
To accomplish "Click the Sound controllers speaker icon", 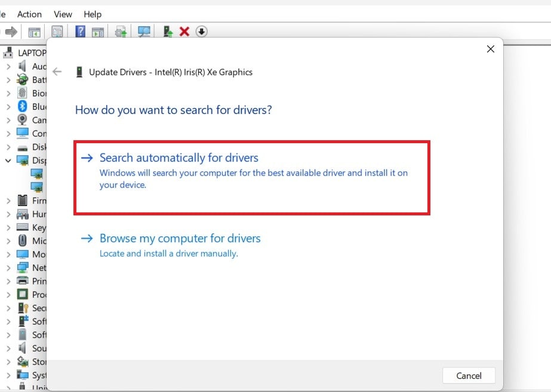I will coord(22,348).
